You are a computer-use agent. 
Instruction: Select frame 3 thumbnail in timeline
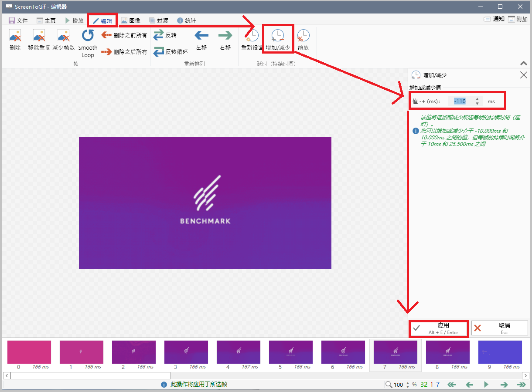(186, 352)
